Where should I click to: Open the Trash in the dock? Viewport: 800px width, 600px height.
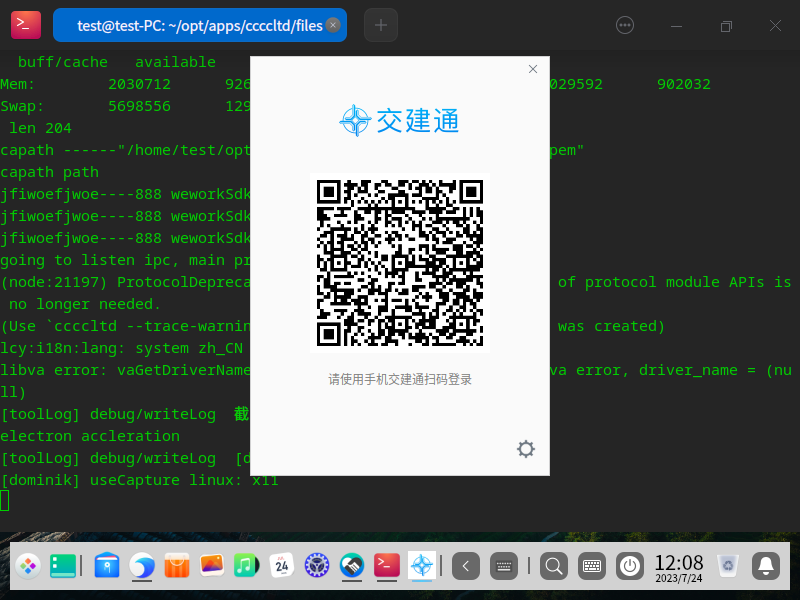pyautogui.click(x=728, y=566)
